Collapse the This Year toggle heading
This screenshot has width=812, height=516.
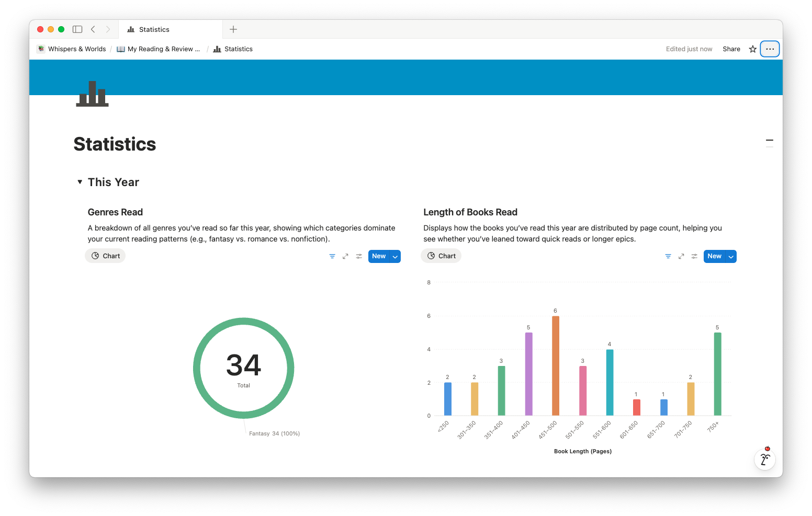point(80,182)
